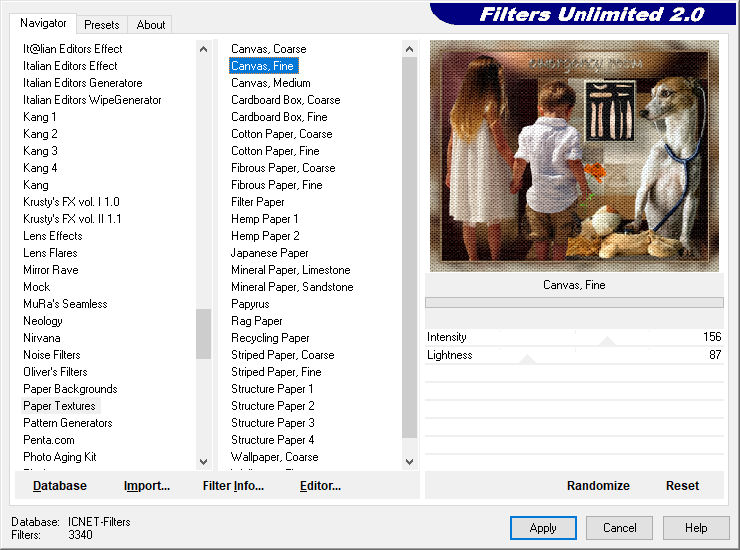Select Structure Paper 1 filter
The width and height of the screenshot is (740, 550).
tap(272, 389)
